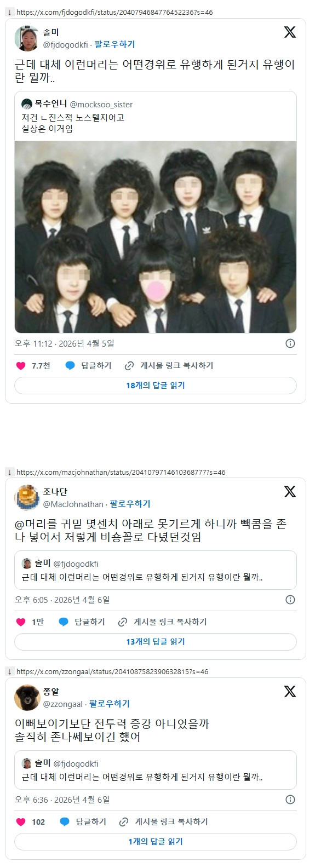The image size is (321, 868).
Task: Open 1개의 답글 읽기 button
Action: 156,841
